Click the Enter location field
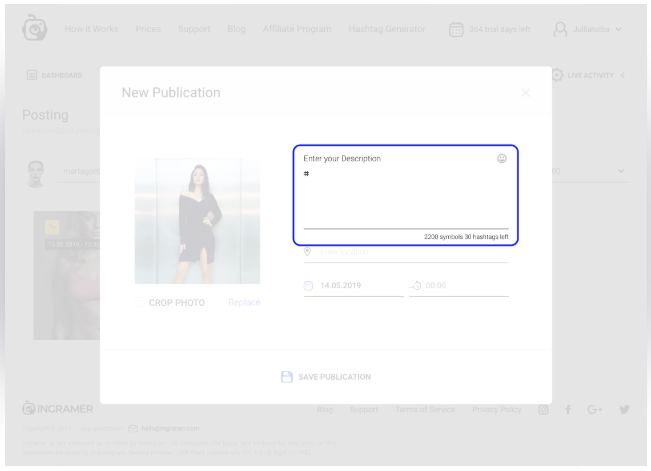651x471 pixels. coord(406,253)
